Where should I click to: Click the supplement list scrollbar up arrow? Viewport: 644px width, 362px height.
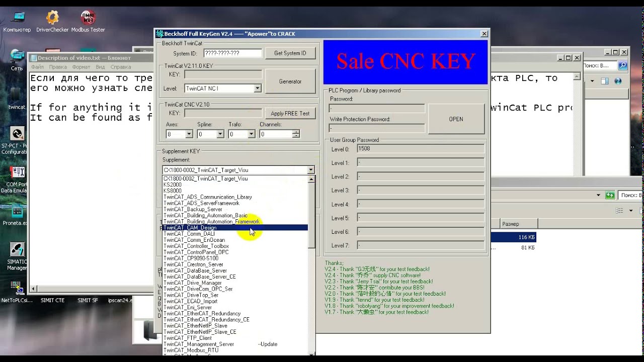pos(311,179)
